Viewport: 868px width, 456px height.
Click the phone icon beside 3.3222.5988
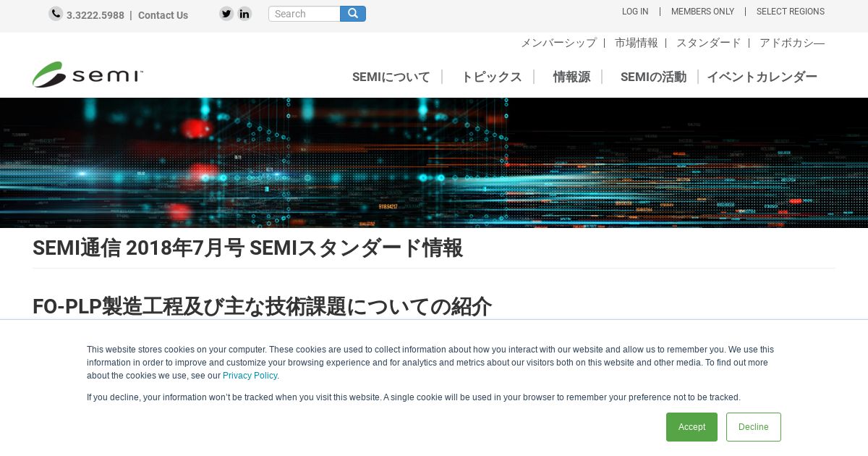[56, 14]
